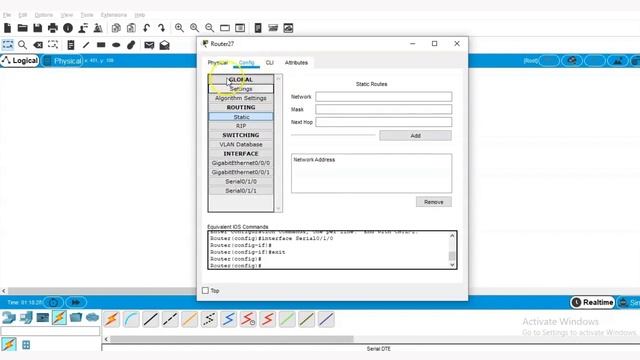
Task: Choose the copper cross-over dashed cable
Action: click(x=170, y=319)
